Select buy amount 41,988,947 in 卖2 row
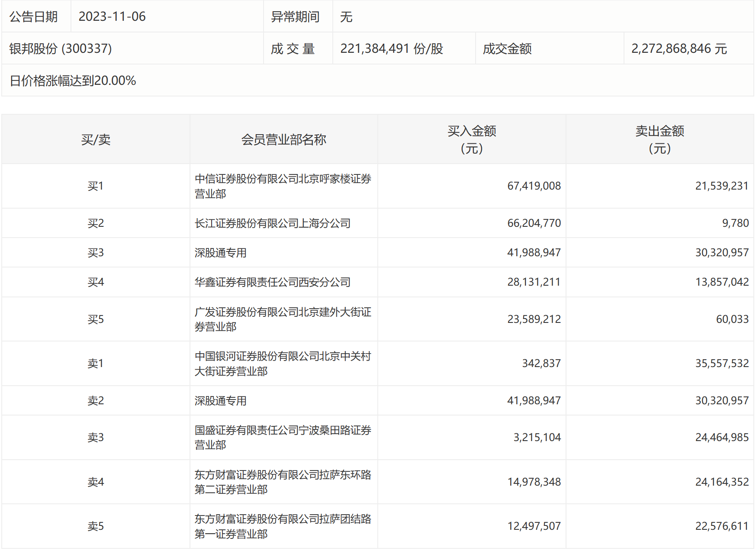Screen dimensions: 756x551 (534, 400)
